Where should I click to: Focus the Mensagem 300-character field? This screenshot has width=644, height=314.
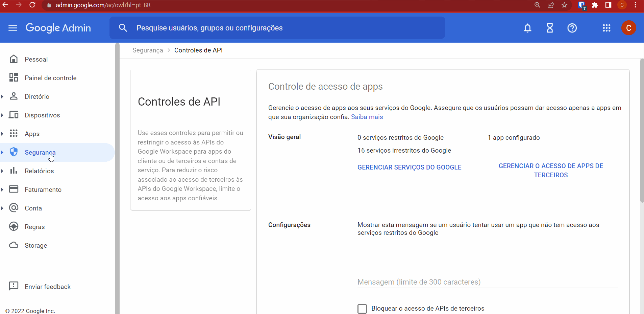[488, 282]
